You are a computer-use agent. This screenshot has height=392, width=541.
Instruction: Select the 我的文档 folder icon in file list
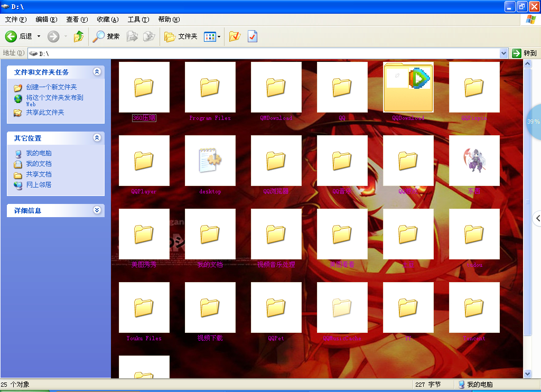coord(210,234)
